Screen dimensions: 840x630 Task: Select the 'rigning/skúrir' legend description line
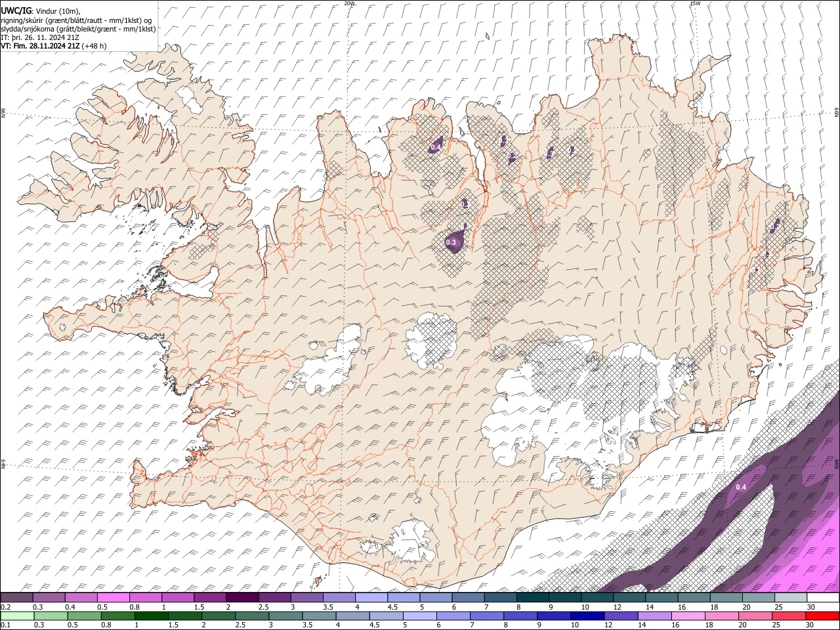click(76, 20)
